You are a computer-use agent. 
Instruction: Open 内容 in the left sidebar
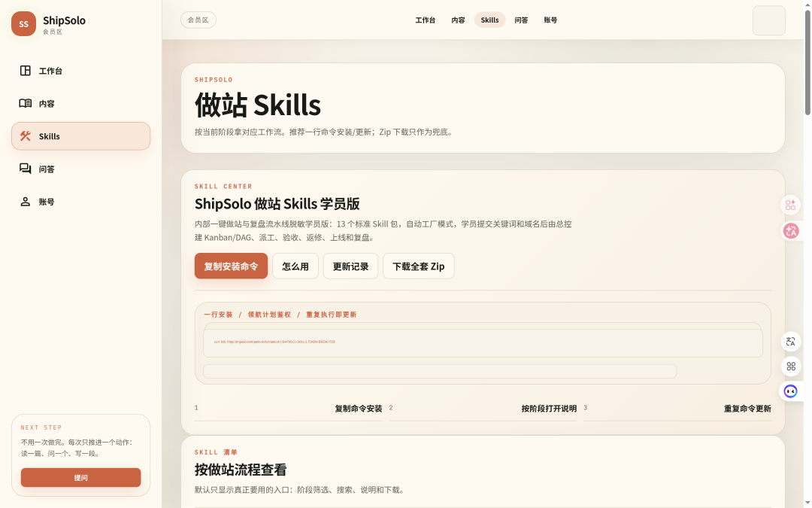pyautogui.click(x=80, y=103)
